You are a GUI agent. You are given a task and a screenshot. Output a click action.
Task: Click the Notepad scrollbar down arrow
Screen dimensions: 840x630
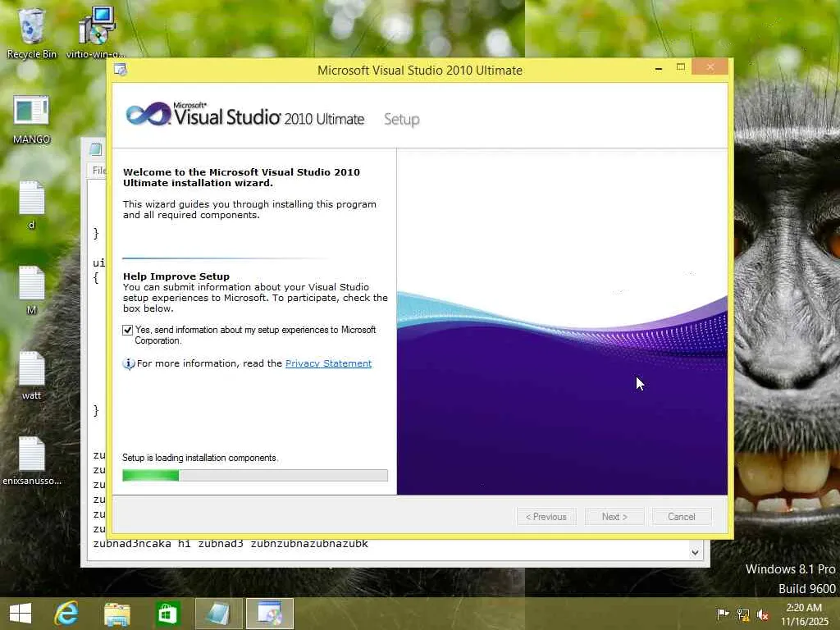695,552
